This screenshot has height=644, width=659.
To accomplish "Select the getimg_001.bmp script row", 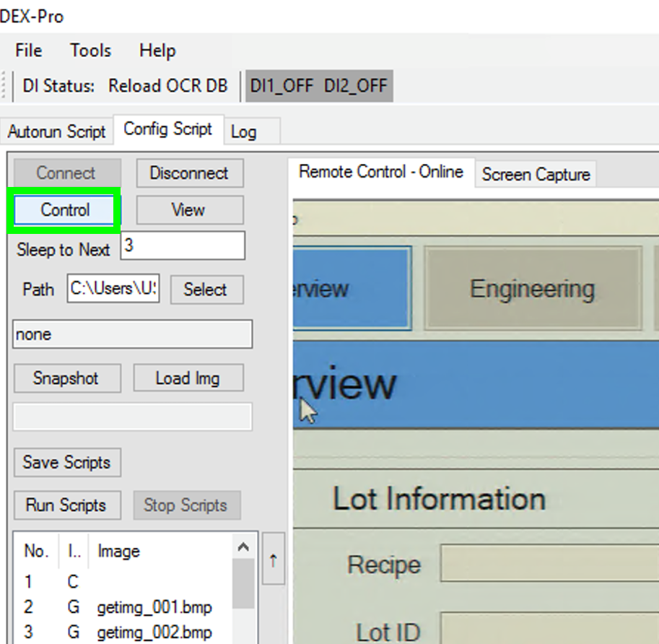I will point(122,607).
